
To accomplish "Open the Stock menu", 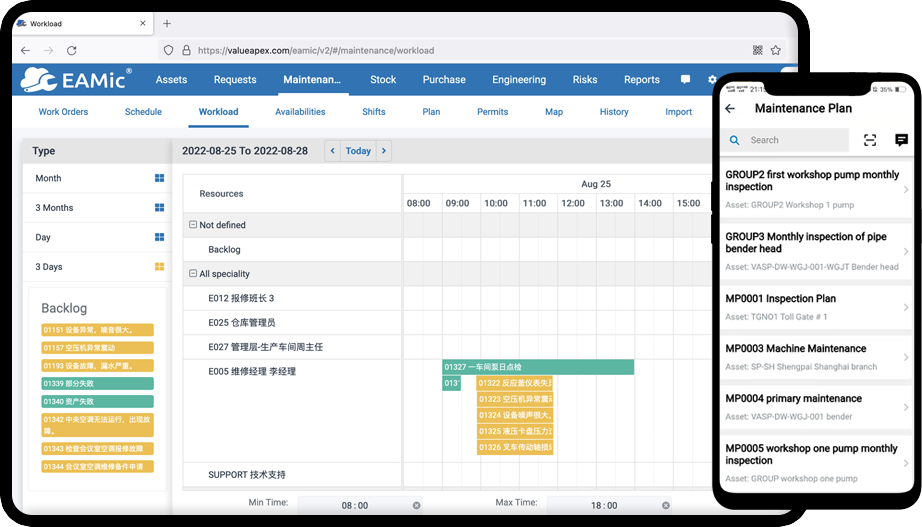I will click(383, 80).
